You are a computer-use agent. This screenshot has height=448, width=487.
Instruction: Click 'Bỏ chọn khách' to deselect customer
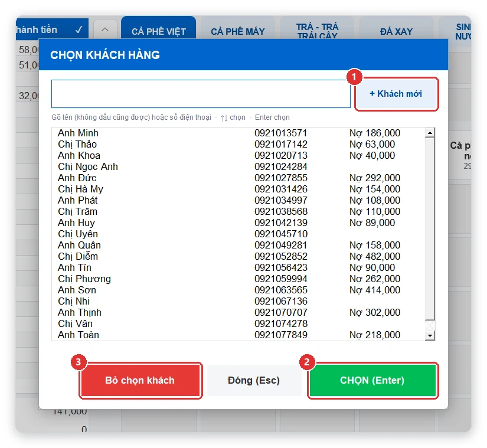pyautogui.click(x=140, y=380)
